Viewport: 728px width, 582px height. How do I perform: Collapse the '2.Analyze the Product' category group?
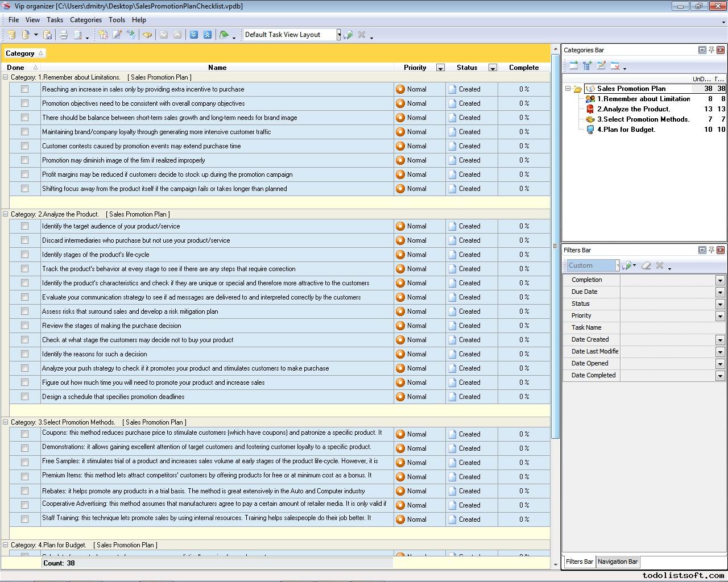point(6,214)
